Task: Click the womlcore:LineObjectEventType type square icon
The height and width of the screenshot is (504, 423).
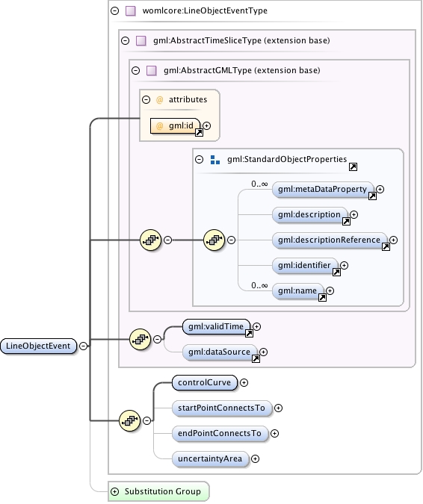Action: [x=130, y=11]
